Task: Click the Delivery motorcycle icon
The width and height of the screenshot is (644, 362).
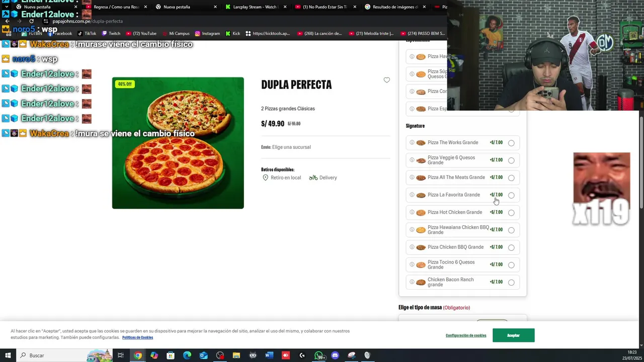Action: click(x=313, y=177)
